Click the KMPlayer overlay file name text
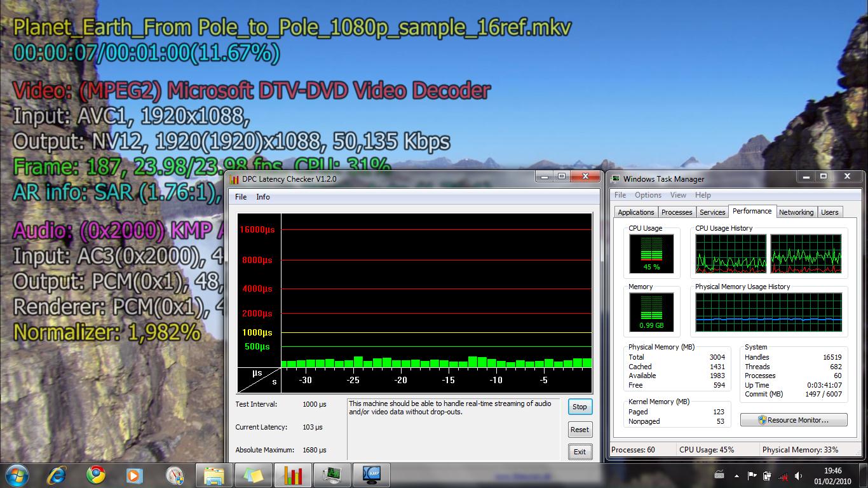 pos(292,28)
